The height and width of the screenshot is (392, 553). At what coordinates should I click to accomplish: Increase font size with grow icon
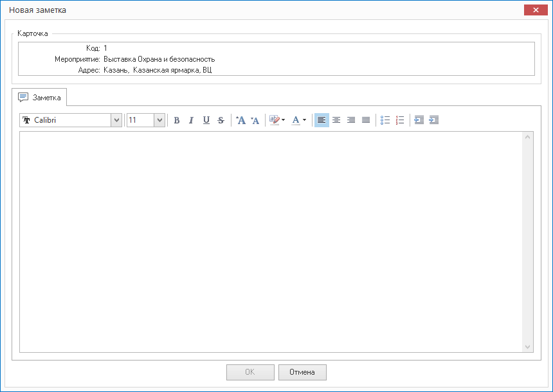click(240, 120)
